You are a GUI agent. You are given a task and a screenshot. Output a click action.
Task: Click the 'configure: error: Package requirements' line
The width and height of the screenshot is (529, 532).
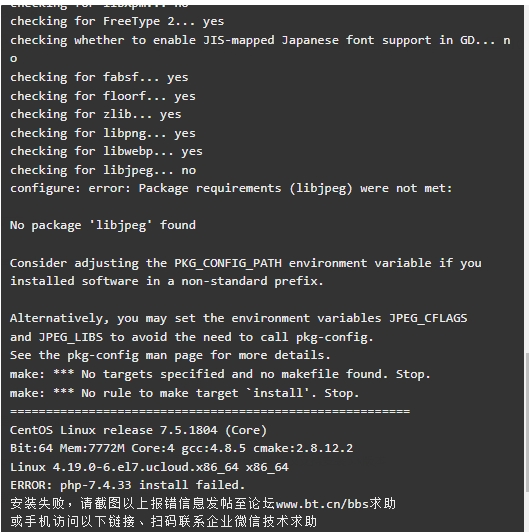(x=231, y=189)
